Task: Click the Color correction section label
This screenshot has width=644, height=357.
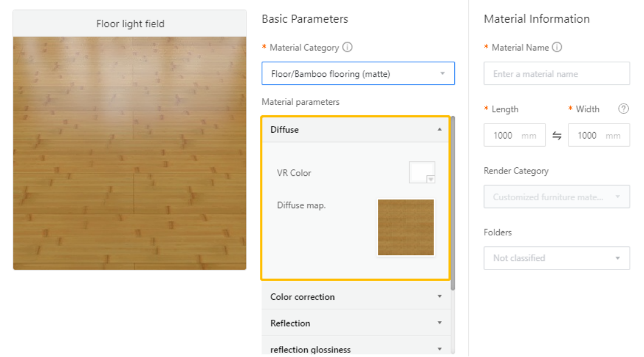Action: coord(303,296)
